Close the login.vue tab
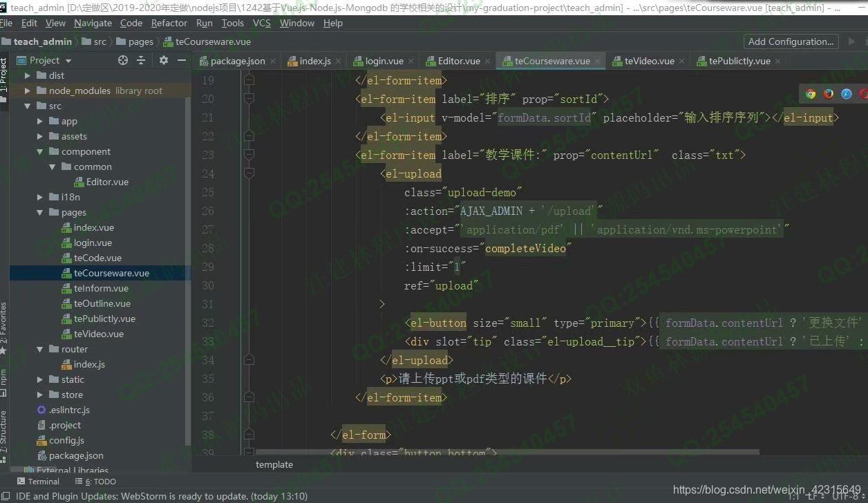The height and width of the screenshot is (503, 868). [411, 61]
